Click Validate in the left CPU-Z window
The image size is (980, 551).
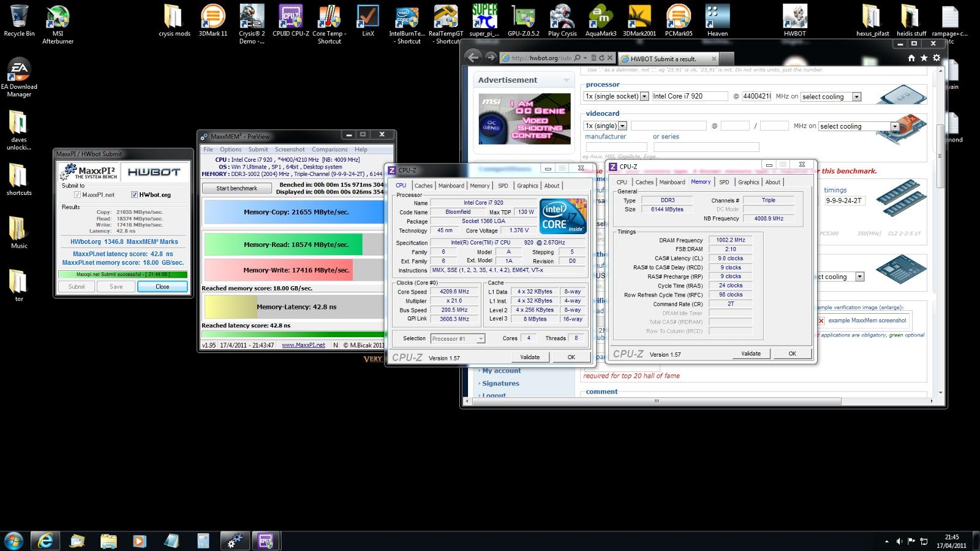click(530, 357)
